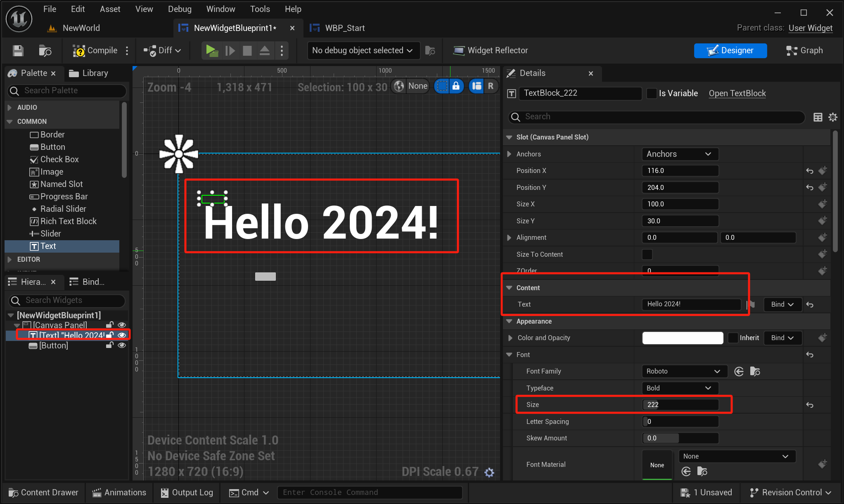The width and height of the screenshot is (844, 504).
Task: Toggle lock on Button widget
Action: click(x=109, y=345)
